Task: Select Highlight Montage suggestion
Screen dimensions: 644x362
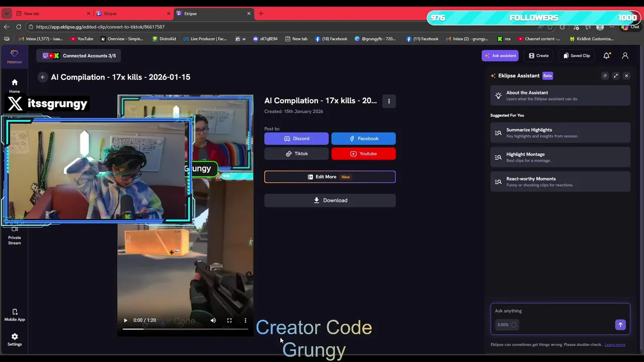Action: click(x=560, y=157)
